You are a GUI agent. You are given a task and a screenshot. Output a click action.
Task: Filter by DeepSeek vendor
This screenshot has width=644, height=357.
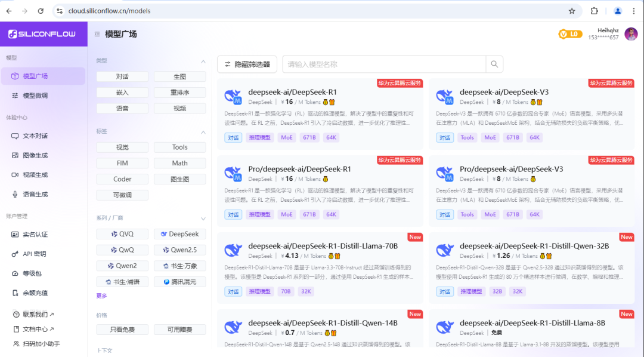180,234
